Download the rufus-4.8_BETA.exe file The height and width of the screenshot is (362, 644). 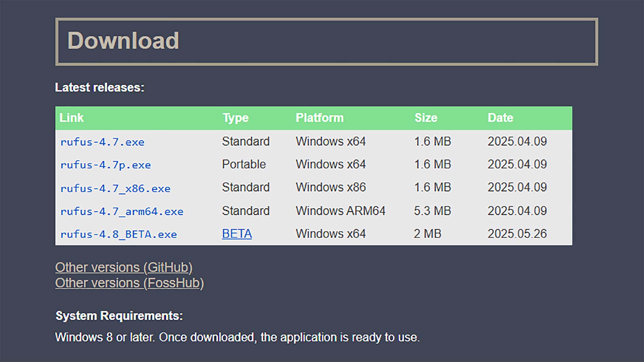[x=119, y=234]
